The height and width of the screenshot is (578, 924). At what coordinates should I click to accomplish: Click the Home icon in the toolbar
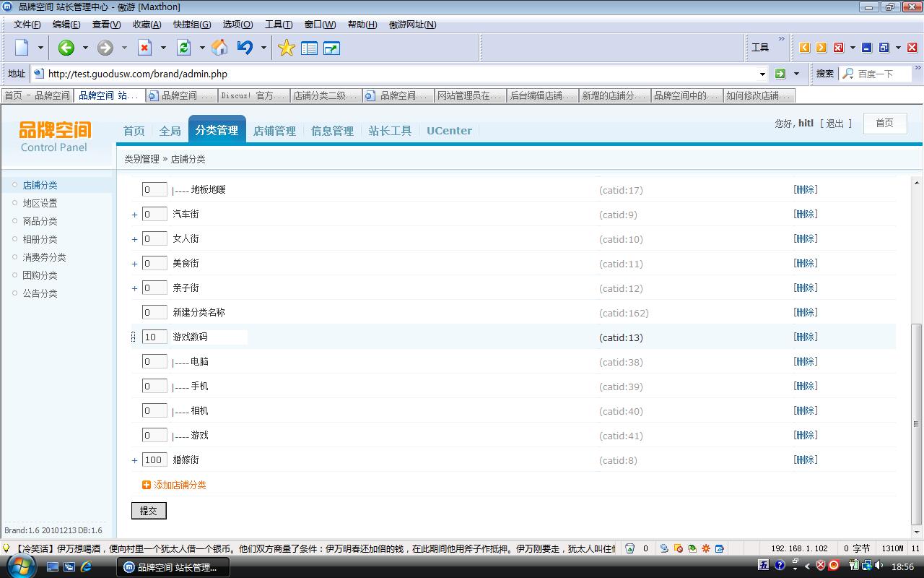tap(219, 48)
